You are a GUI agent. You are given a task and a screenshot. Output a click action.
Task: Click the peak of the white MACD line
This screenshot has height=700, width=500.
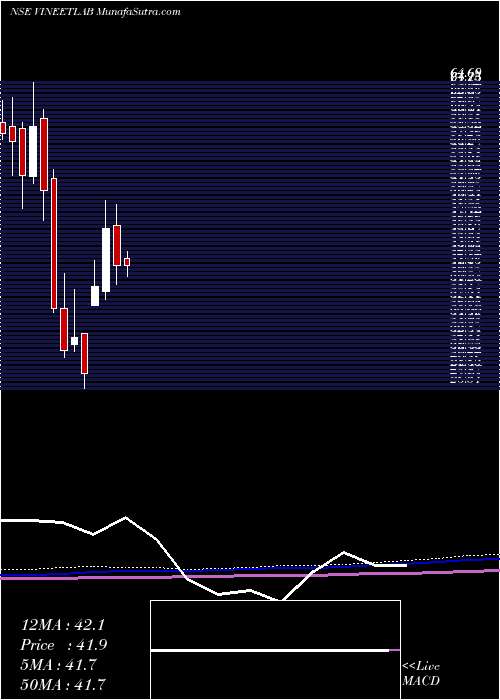126,517
